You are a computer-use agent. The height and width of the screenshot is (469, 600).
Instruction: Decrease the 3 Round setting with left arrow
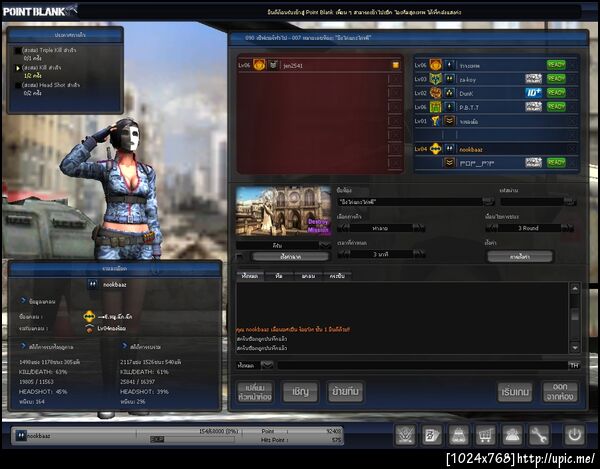(492, 228)
